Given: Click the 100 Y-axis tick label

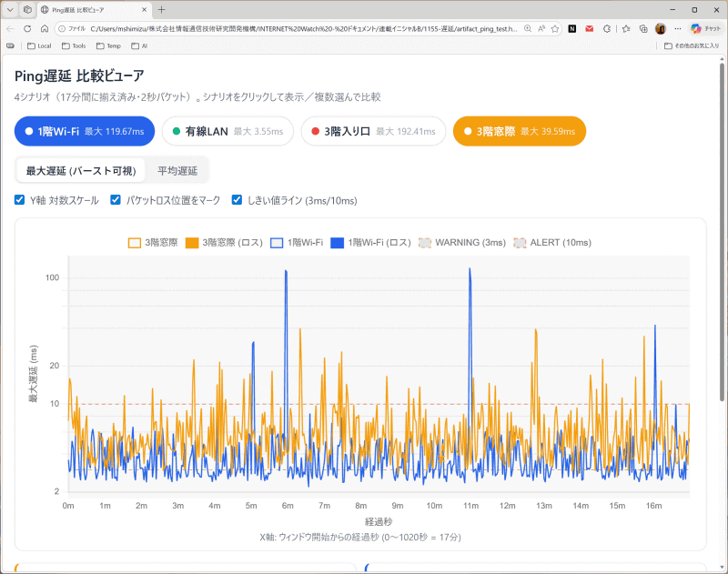Looking at the screenshot, I should tap(53, 277).
